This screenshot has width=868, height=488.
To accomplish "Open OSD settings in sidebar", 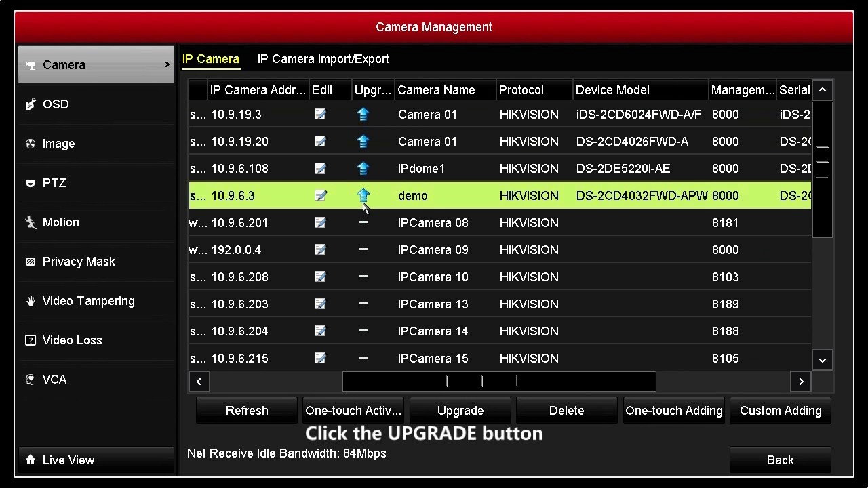I will 96,104.
